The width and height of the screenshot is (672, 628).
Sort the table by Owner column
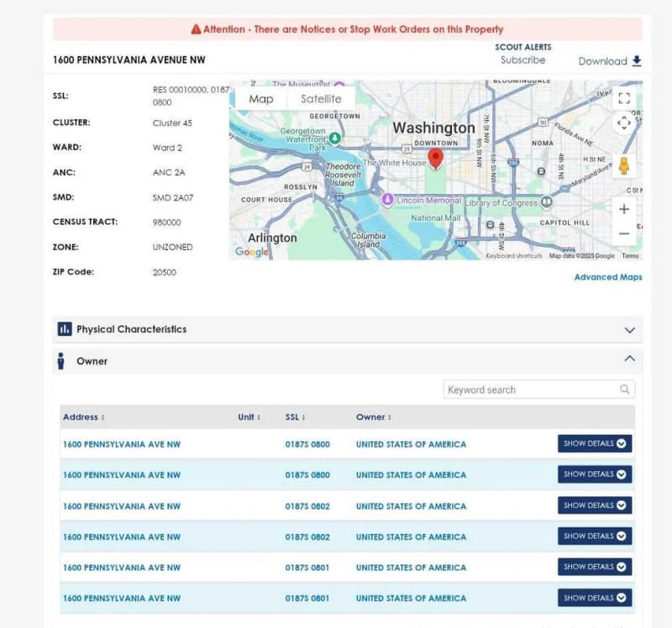pyautogui.click(x=373, y=417)
